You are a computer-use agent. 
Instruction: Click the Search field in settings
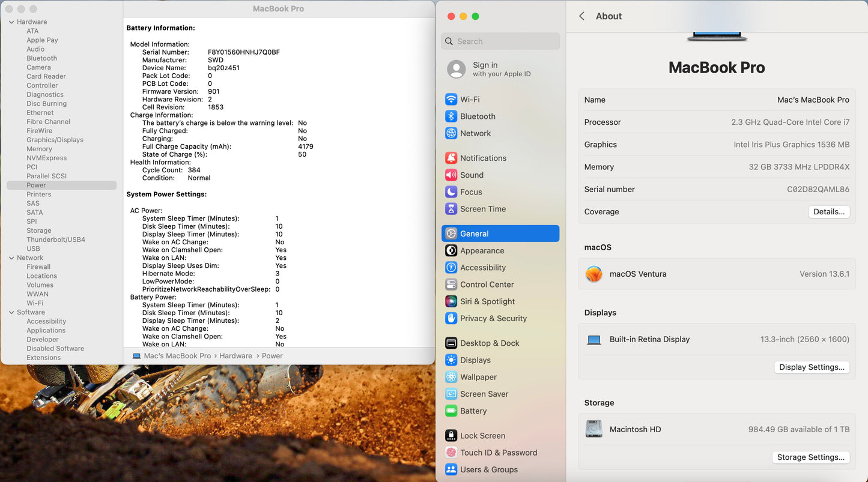[x=505, y=41]
